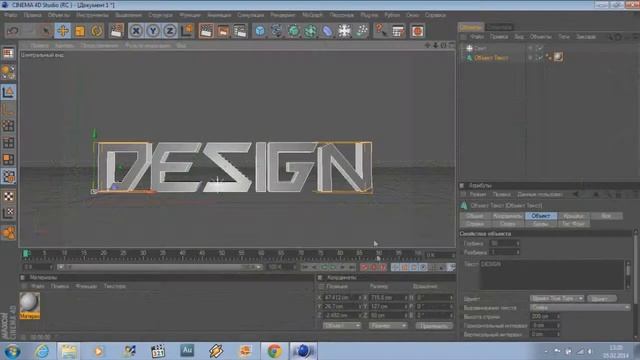Select Points mode in left sidebar
Image resolution: width=640 pixels, height=360 pixels.
8,126
